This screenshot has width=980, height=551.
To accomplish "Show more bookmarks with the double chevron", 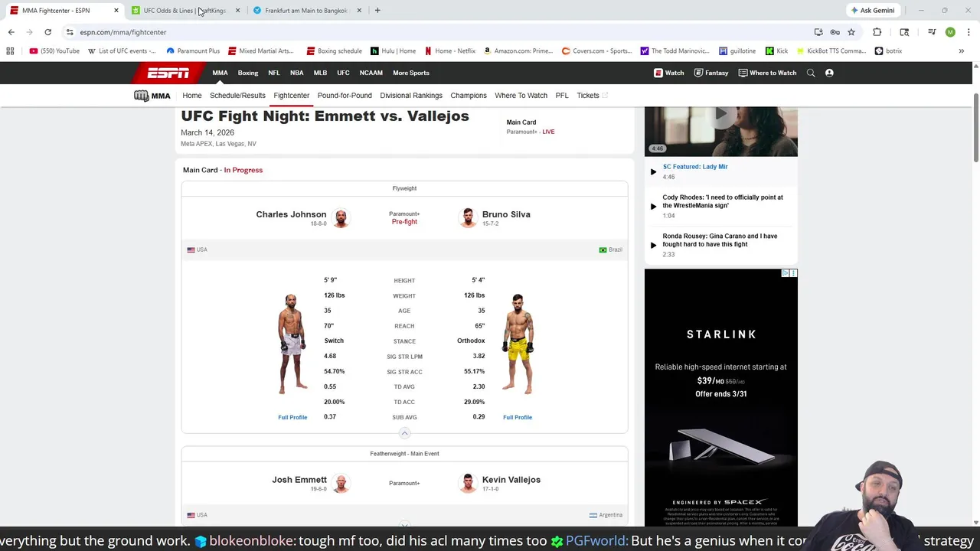I will click(962, 51).
